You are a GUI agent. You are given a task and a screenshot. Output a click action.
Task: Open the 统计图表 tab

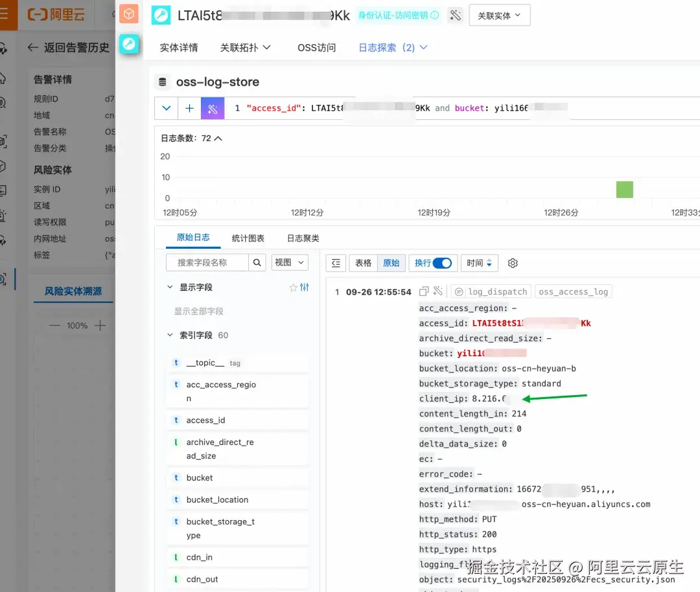(248, 238)
